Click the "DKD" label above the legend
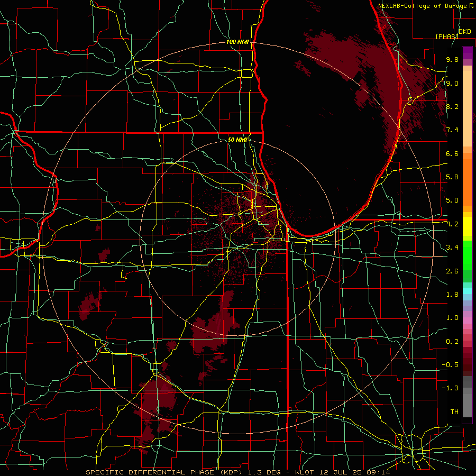 pyautogui.click(x=465, y=32)
